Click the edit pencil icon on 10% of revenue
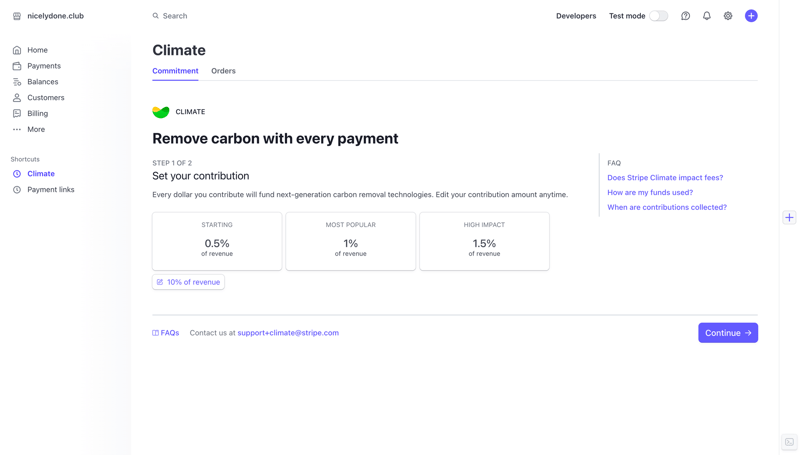This screenshot has width=800, height=455. [160, 282]
